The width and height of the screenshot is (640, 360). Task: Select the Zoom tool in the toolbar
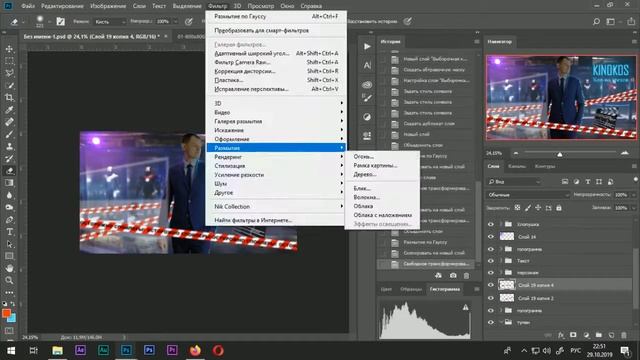(9, 280)
